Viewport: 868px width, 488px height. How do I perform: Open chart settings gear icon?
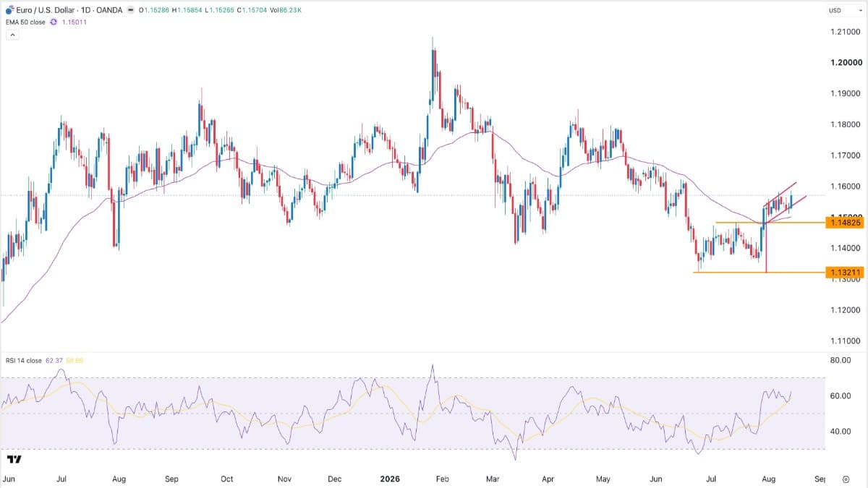pos(846,479)
